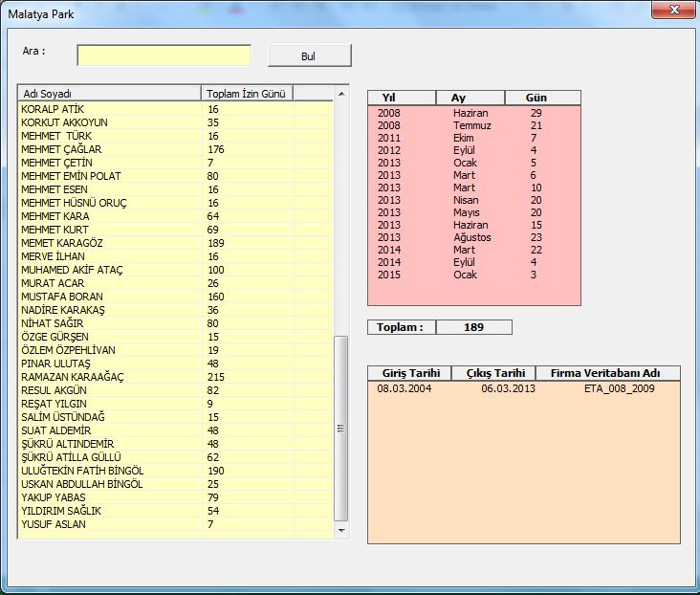
Task: Close the Malatya Park window
Action: 673,11
